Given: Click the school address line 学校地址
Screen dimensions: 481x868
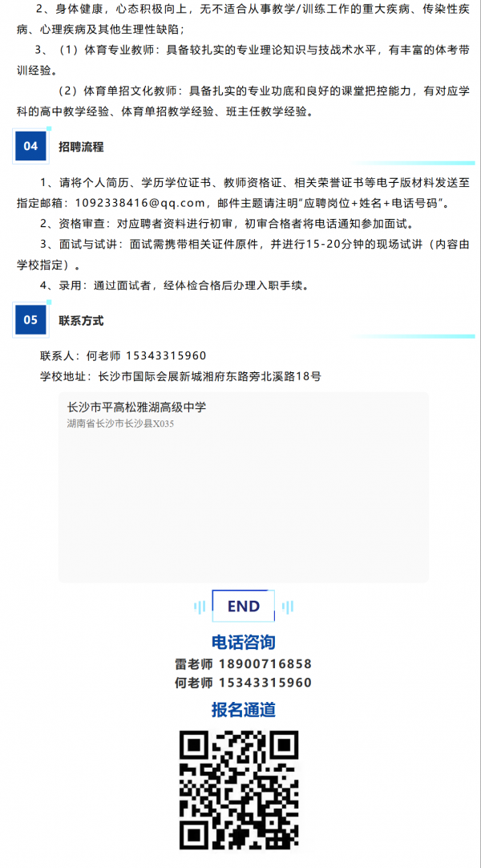Looking at the screenshot, I should [x=180, y=376].
